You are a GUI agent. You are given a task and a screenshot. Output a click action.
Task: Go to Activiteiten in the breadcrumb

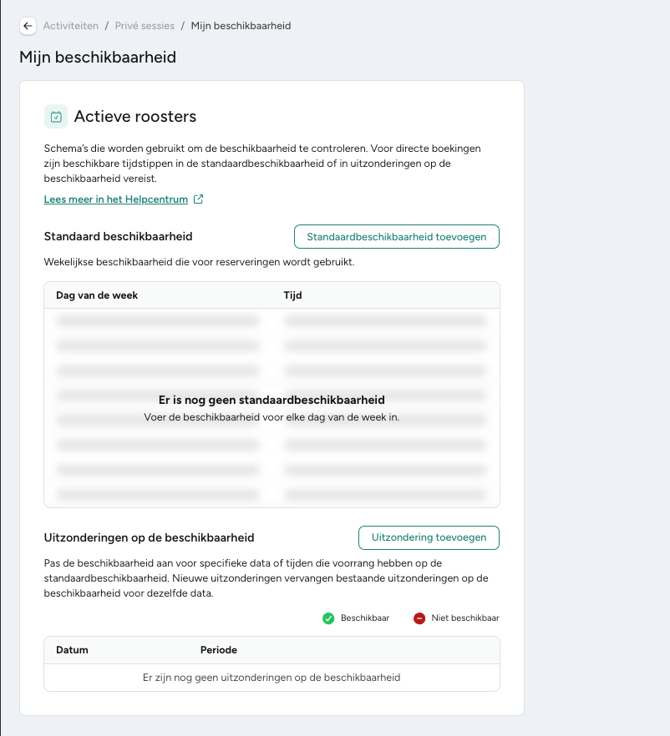(x=71, y=26)
